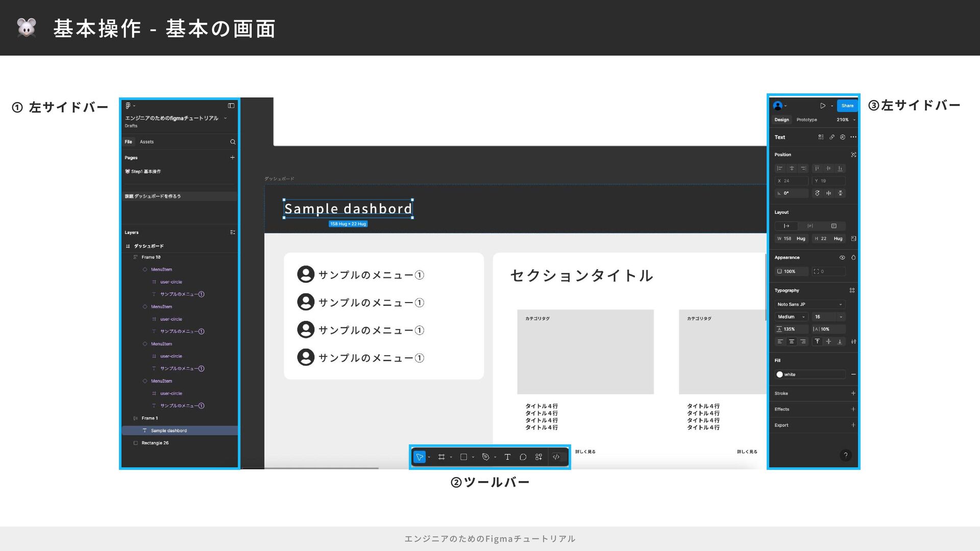The width and height of the screenshot is (980, 551).
Task: Align selection to bottom edge
Action: (840, 168)
